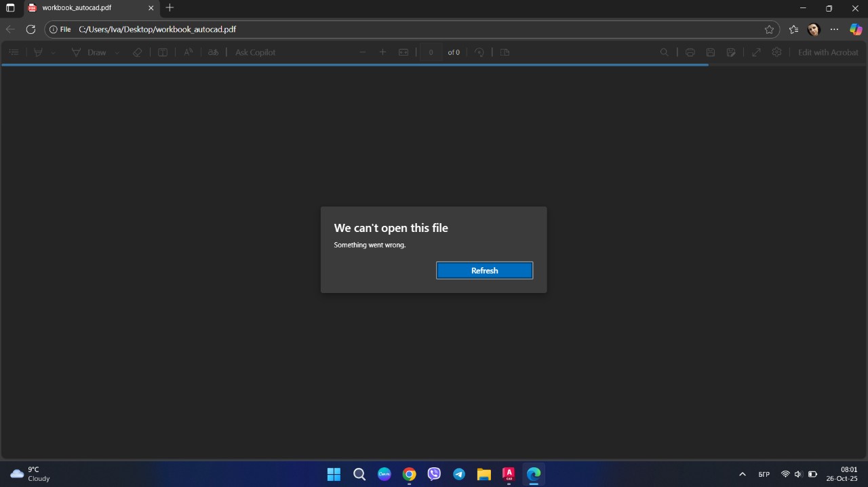
Task: Click the Save icon in PDF toolbar
Action: [x=711, y=52]
